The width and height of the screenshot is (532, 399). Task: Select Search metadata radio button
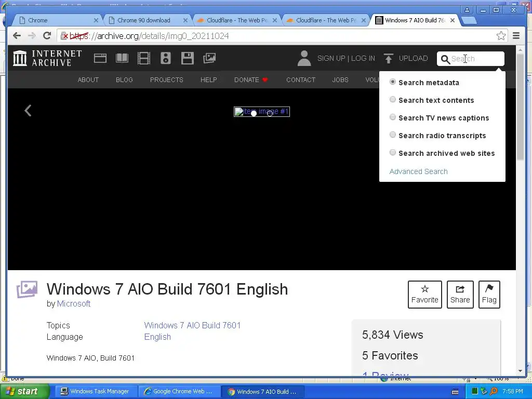[393, 82]
